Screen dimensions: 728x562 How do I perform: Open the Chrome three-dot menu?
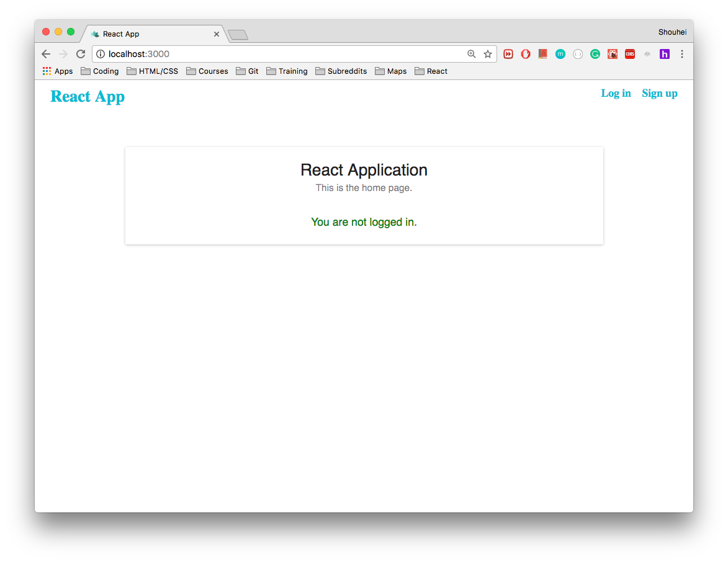click(x=682, y=54)
